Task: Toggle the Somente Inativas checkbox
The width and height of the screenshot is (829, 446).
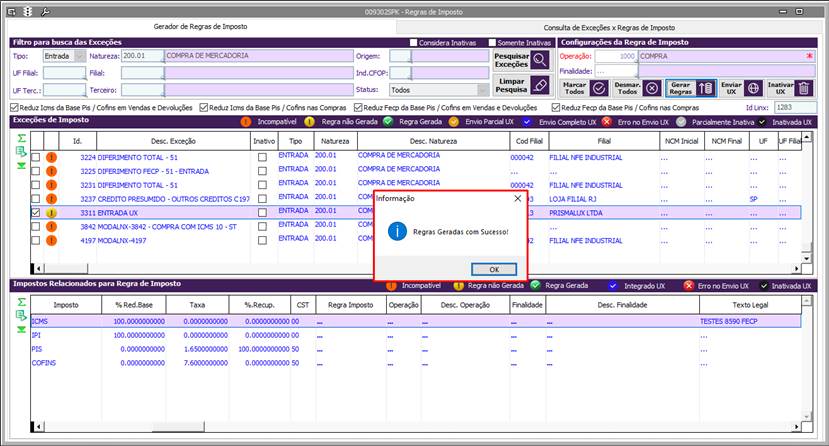Action: point(492,43)
